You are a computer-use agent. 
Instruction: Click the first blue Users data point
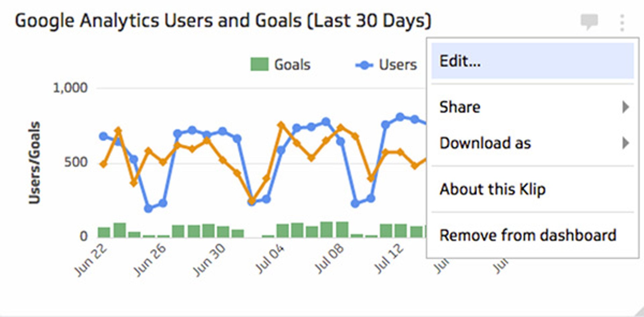(x=103, y=136)
